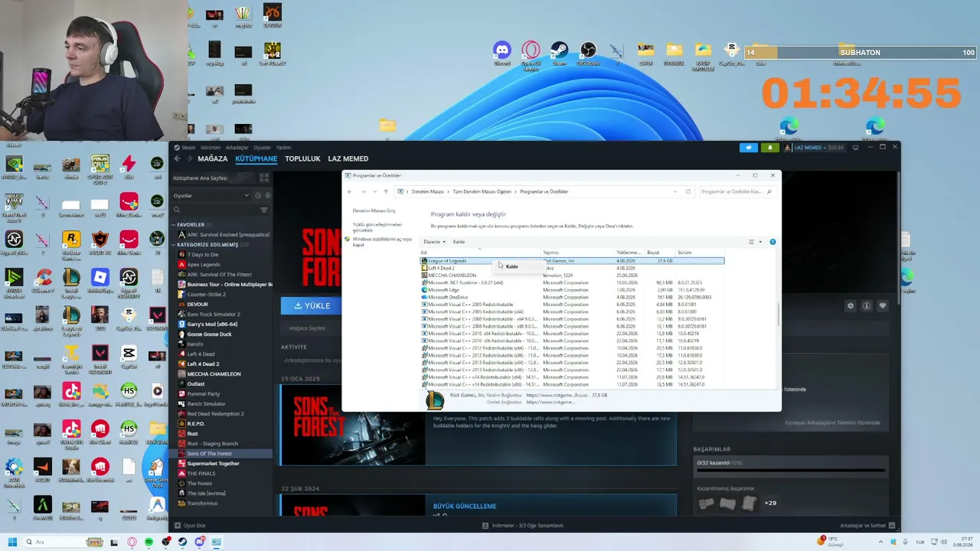The width and height of the screenshot is (980, 551).
Task: Go back in Steam navigation
Action: (x=177, y=158)
